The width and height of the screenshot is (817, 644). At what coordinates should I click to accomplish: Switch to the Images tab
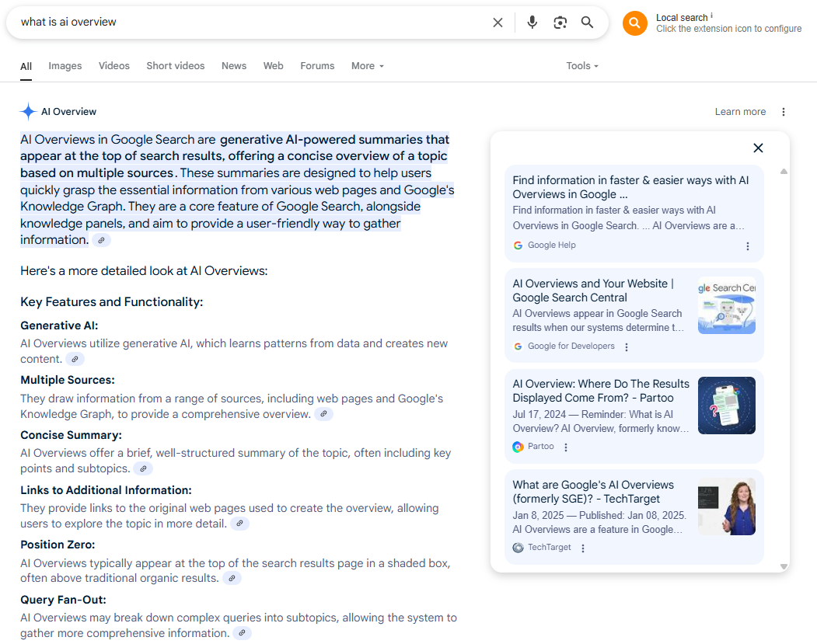coord(65,66)
